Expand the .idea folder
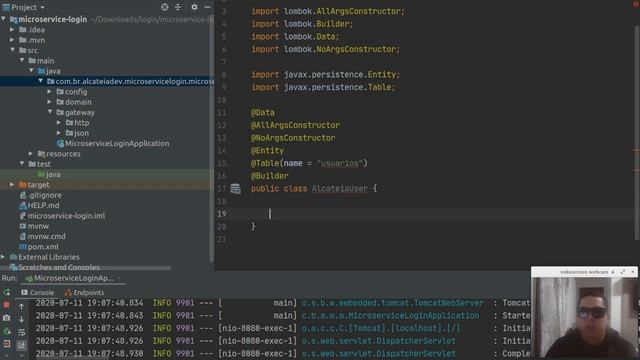 pos(12,29)
